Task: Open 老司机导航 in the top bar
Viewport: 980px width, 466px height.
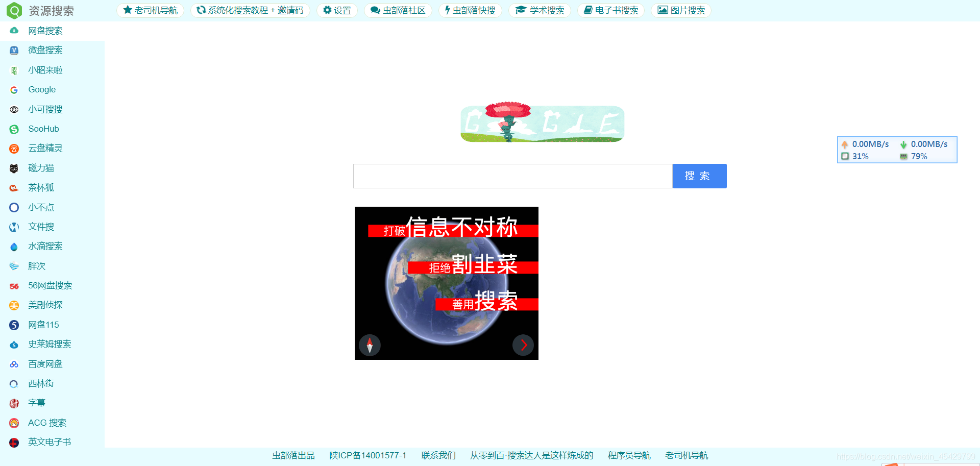Action: pos(151,10)
